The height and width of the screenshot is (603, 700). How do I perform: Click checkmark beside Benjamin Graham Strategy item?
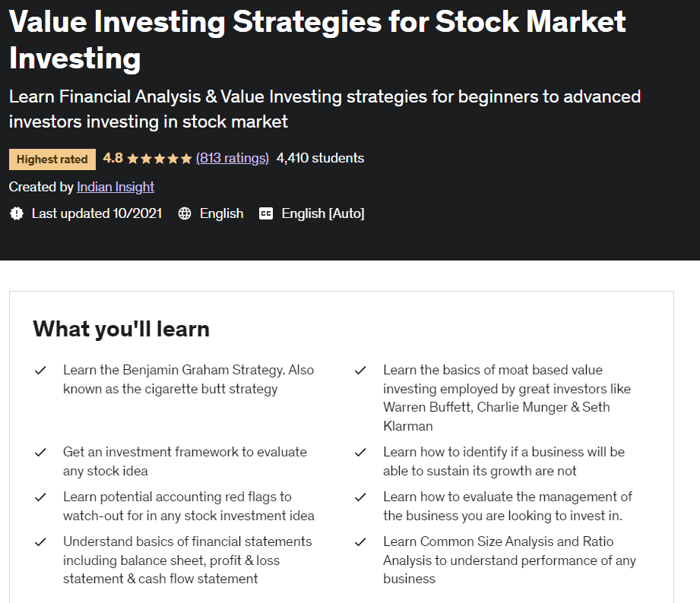coord(40,371)
